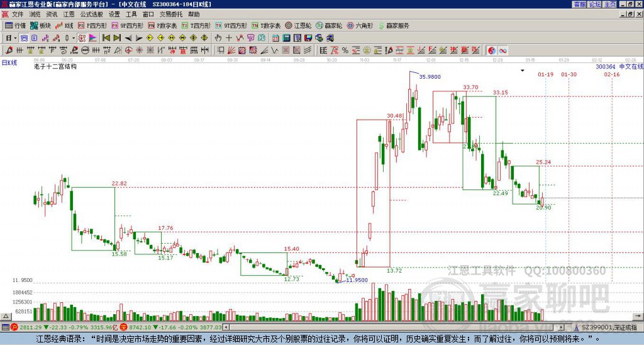This screenshot has width=644, height=345.
Task: Open the 9P四方形 tool
Action: pyautogui.click(x=127, y=25)
